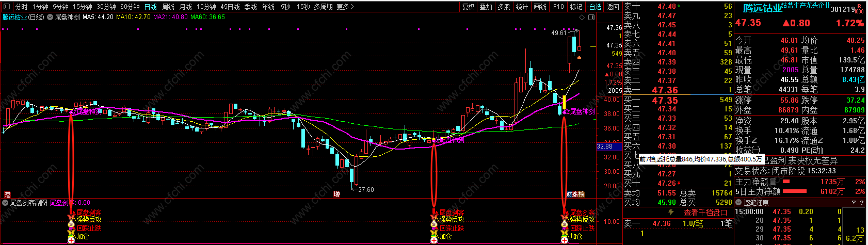This screenshot has height=245, width=868.
Task: Toggle the side panel icon before 分时
Action: pos(7,7)
